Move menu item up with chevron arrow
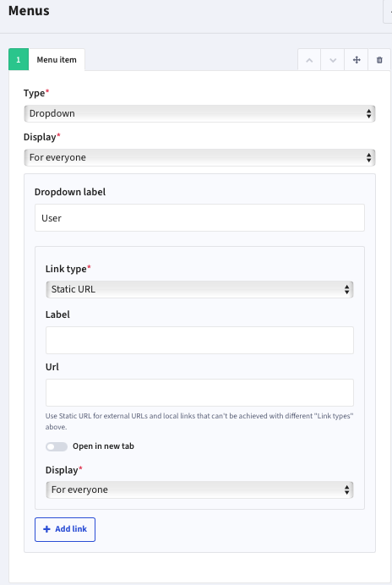This screenshot has width=392, height=585. 309,60
